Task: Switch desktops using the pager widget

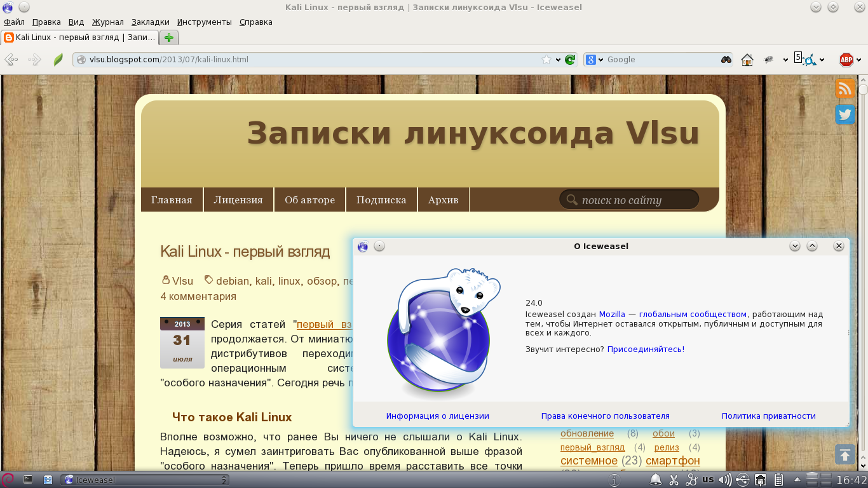Action: pyautogui.click(x=820, y=480)
